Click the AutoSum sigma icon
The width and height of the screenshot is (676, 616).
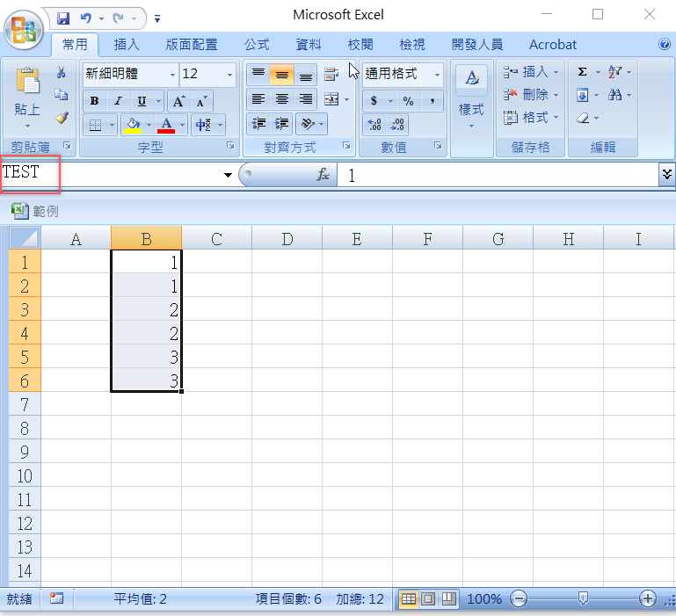click(582, 72)
